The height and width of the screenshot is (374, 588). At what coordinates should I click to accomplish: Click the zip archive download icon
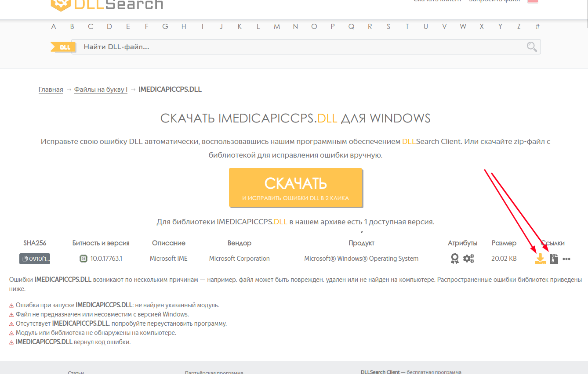pyautogui.click(x=554, y=259)
